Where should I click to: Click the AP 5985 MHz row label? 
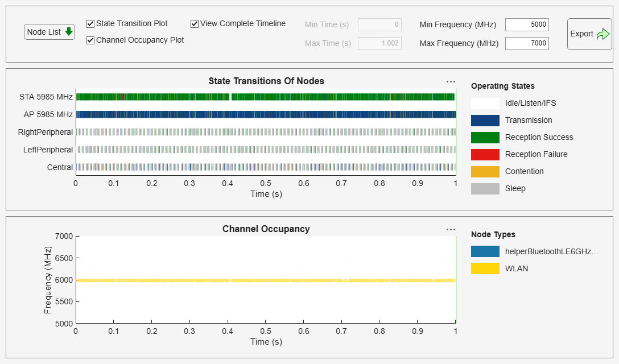click(48, 114)
